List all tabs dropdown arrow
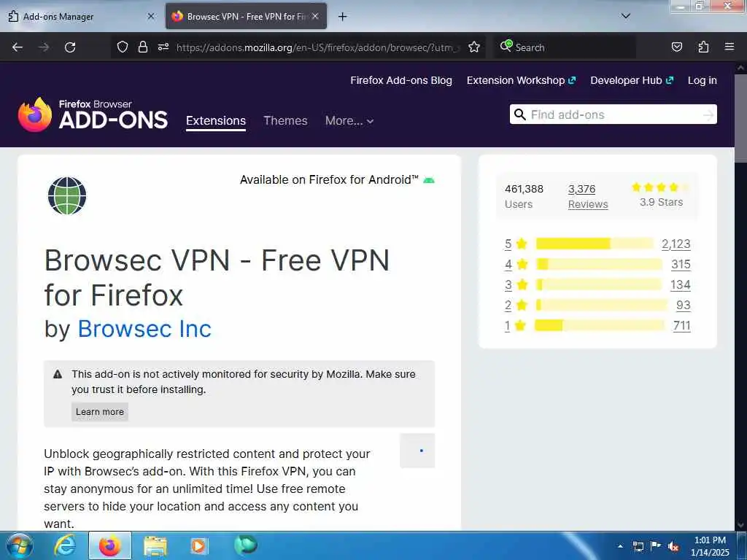This screenshot has height=560, width=747. pos(626,16)
